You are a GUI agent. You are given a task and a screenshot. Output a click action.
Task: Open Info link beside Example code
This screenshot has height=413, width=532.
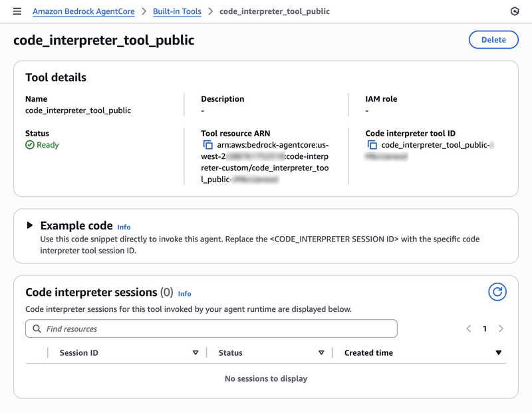124,227
